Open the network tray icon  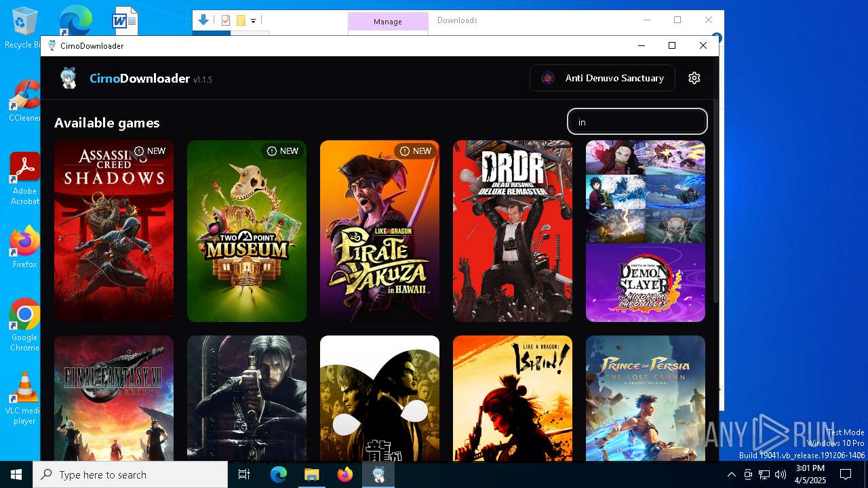764,474
